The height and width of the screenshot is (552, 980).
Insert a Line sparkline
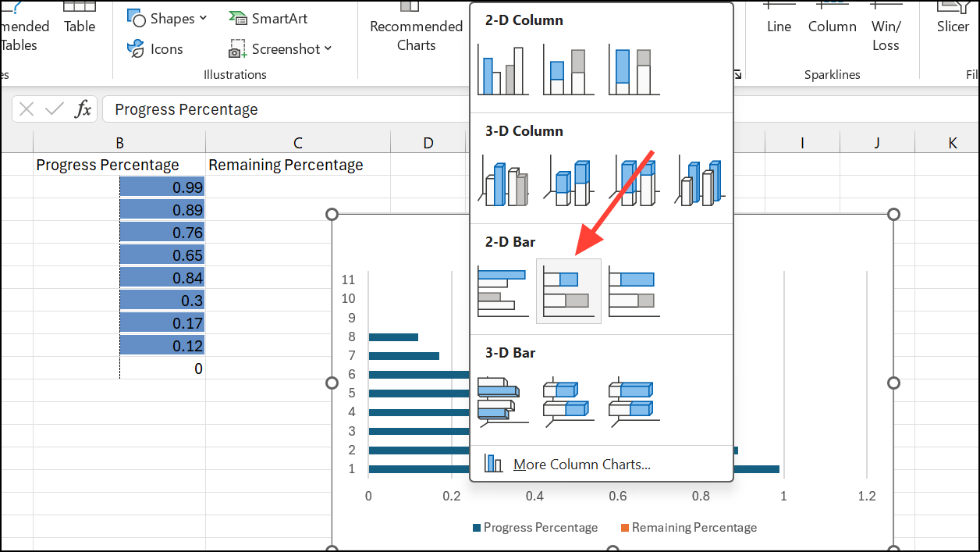pyautogui.click(x=778, y=26)
